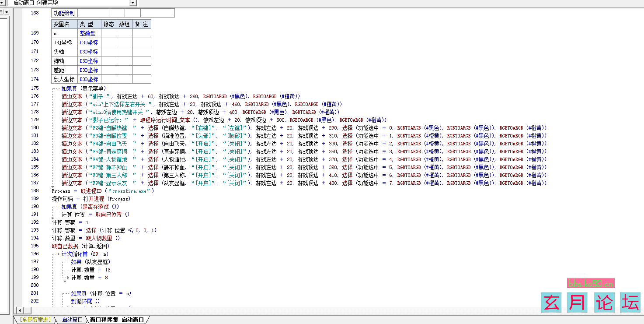
Task: Click the “win7上下选择左右开关 ” string
Action: click(x=121, y=104)
